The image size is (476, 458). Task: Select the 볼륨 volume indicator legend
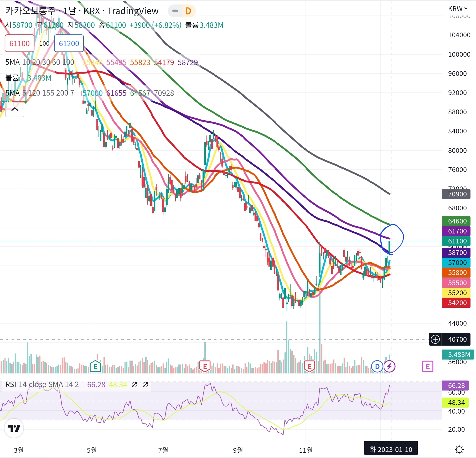[x=12, y=78]
